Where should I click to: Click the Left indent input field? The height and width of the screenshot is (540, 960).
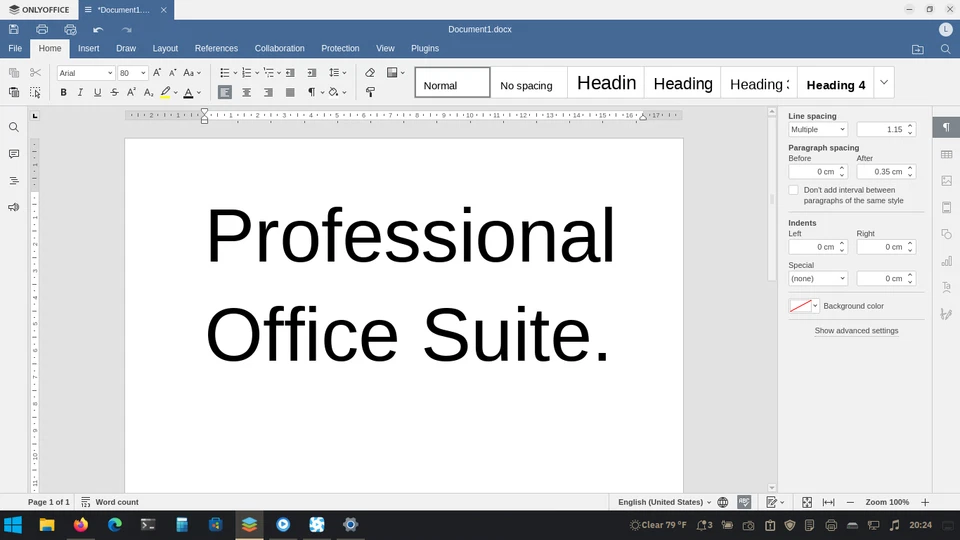tap(817, 247)
